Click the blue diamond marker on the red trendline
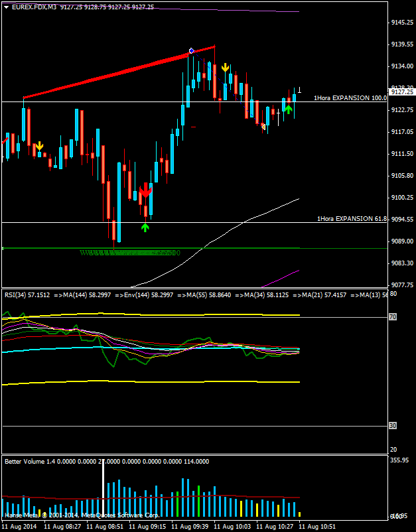The height and width of the screenshot is (532, 416). click(x=191, y=50)
